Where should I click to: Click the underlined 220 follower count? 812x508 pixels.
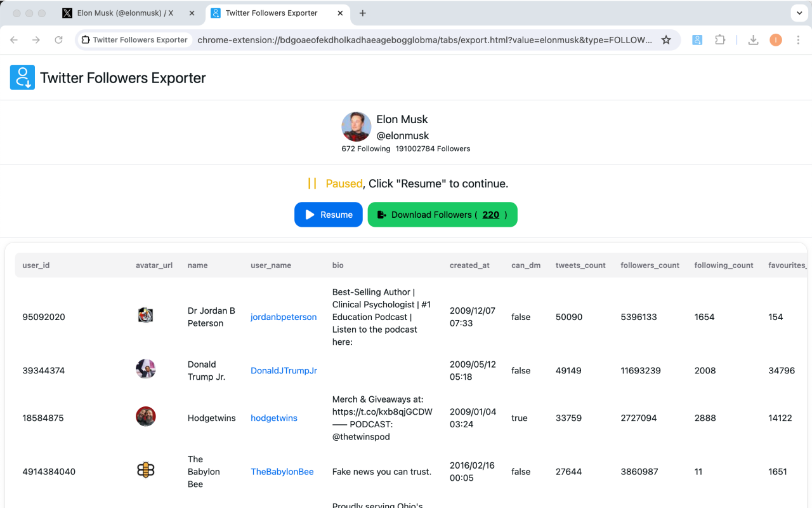(491, 215)
